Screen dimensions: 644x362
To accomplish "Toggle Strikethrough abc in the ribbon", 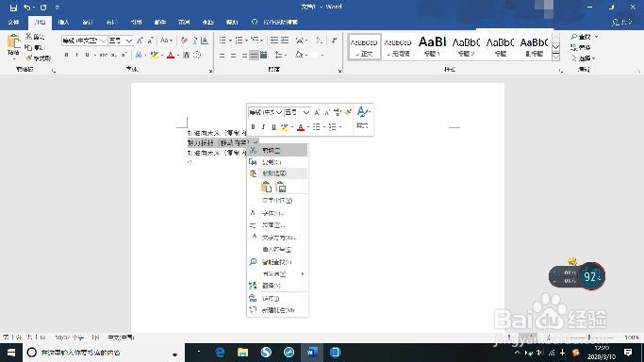I will click(x=103, y=55).
